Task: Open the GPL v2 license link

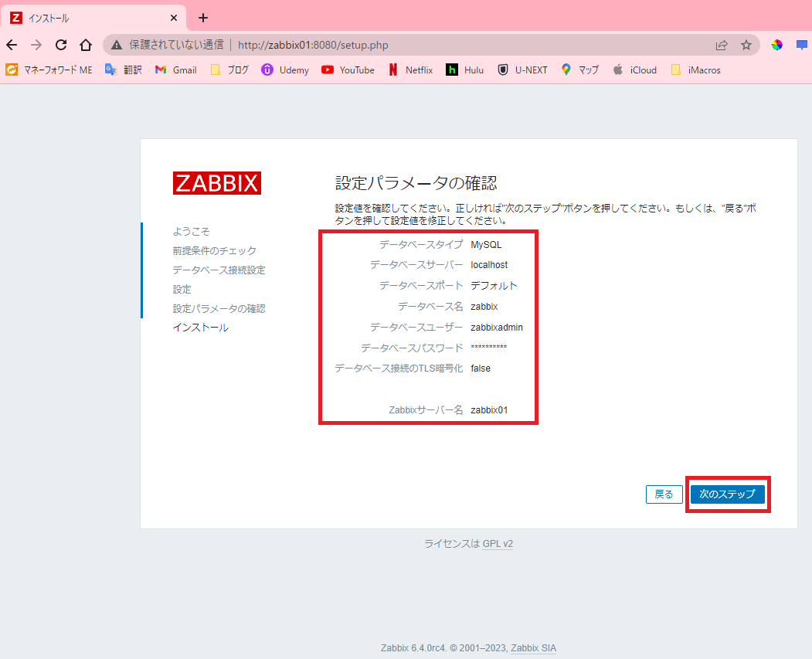Action: pyautogui.click(x=498, y=543)
